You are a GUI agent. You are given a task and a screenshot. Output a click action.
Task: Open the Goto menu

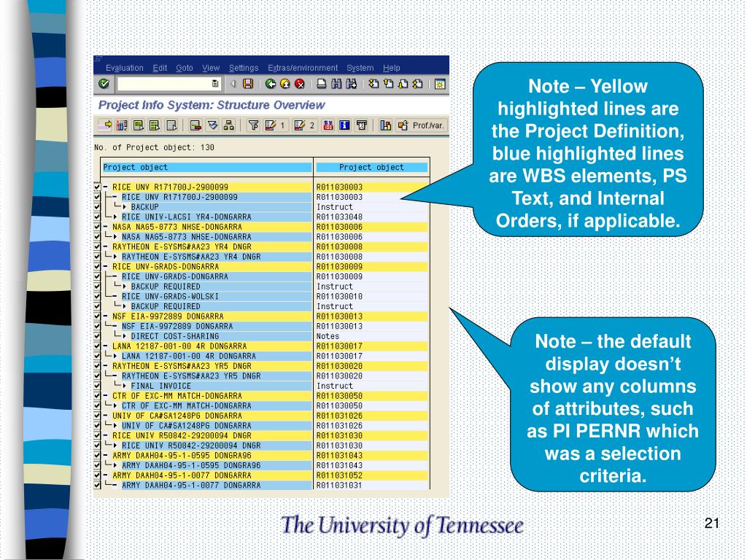pyautogui.click(x=185, y=68)
